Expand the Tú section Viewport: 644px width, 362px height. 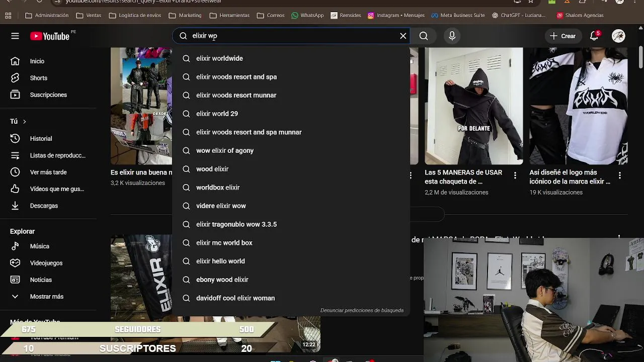coord(18,121)
